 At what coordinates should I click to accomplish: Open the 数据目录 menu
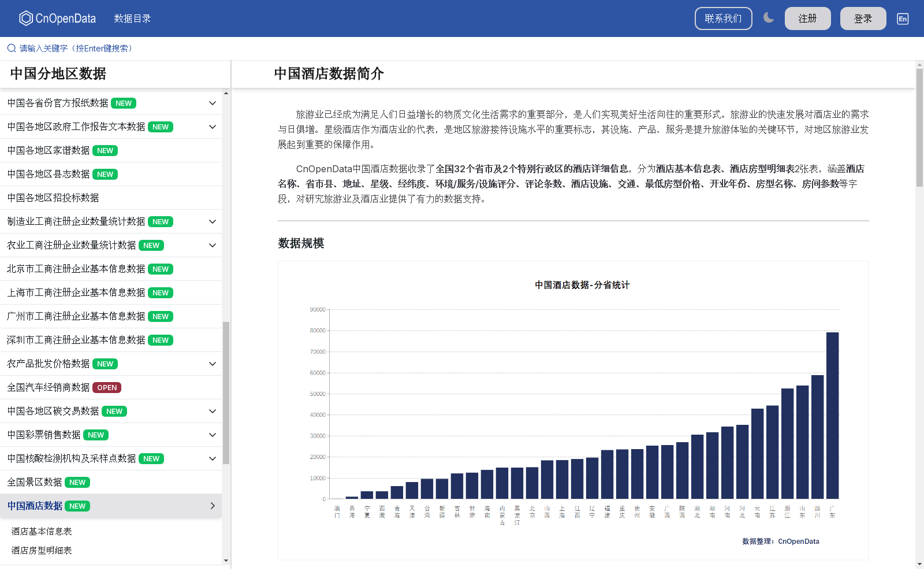(132, 18)
